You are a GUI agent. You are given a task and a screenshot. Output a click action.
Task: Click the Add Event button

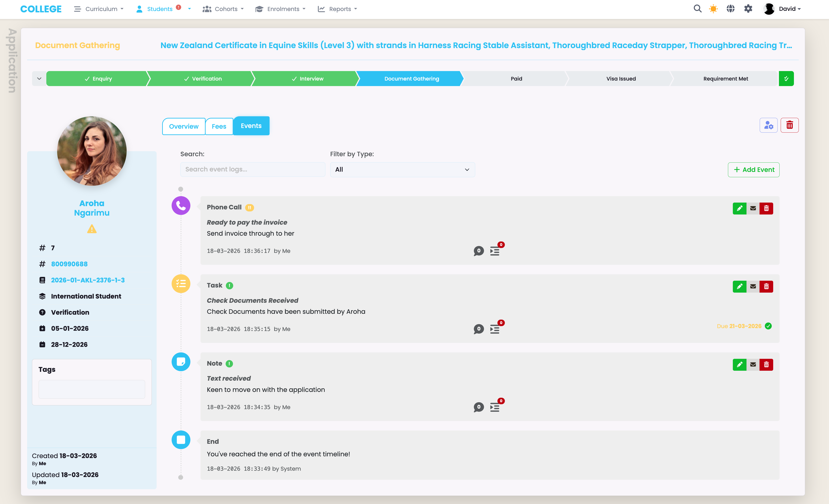coord(753,169)
